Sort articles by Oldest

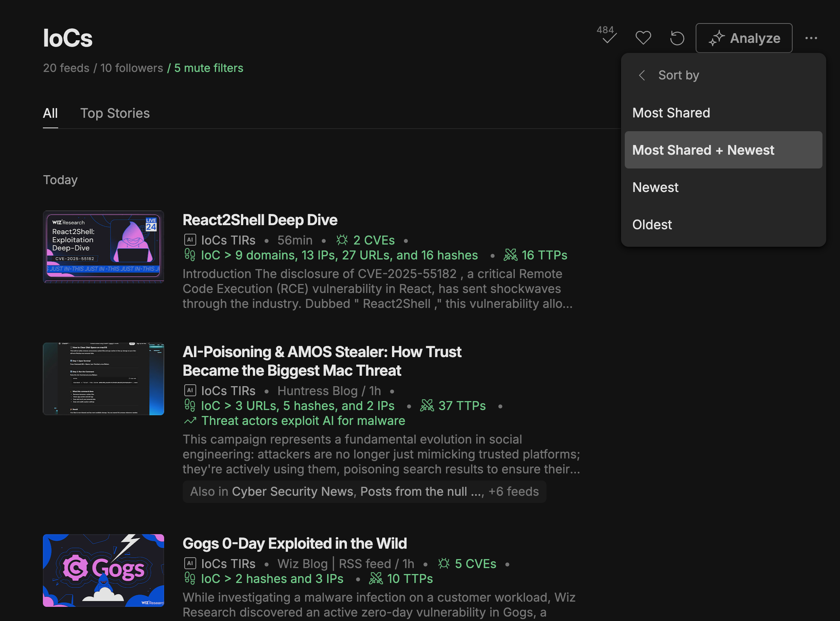[x=652, y=224]
